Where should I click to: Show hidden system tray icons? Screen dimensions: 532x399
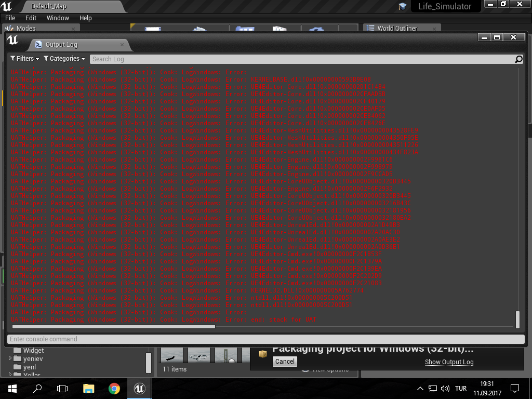point(420,389)
